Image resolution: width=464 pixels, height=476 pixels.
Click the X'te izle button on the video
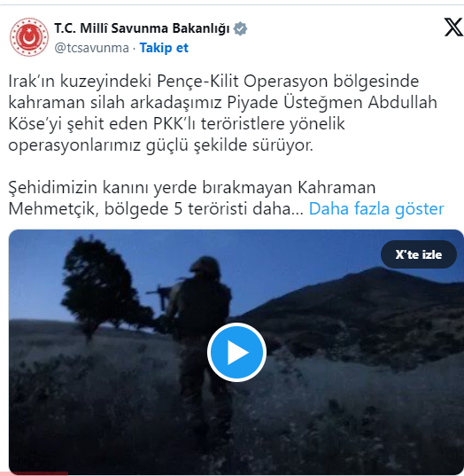(x=419, y=254)
